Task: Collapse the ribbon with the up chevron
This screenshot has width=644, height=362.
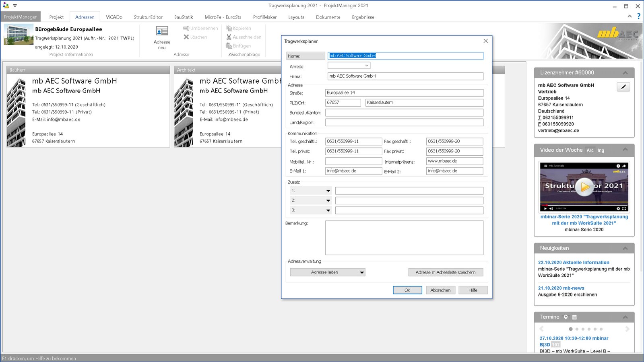Action: 630,16
